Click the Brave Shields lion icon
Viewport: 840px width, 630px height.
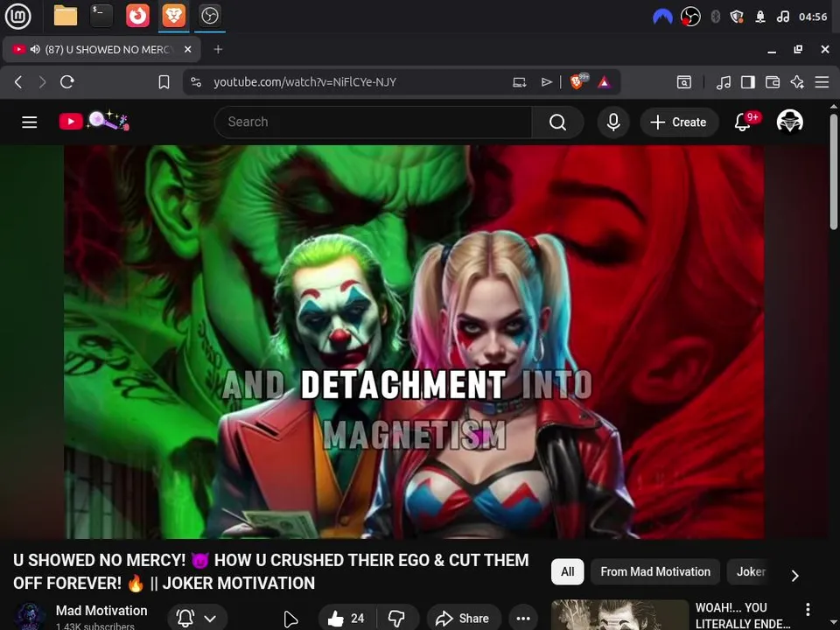577,81
